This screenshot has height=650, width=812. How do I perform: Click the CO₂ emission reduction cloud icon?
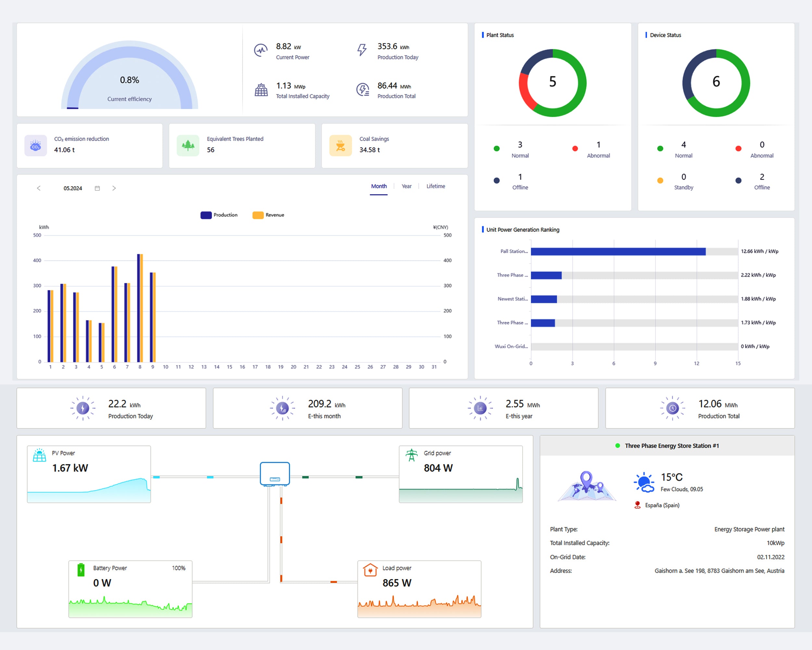click(35, 146)
